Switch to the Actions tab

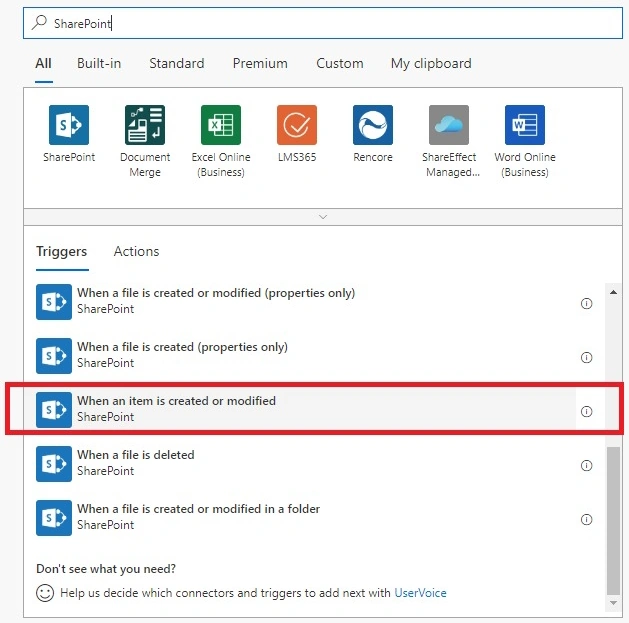tap(136, 252)
